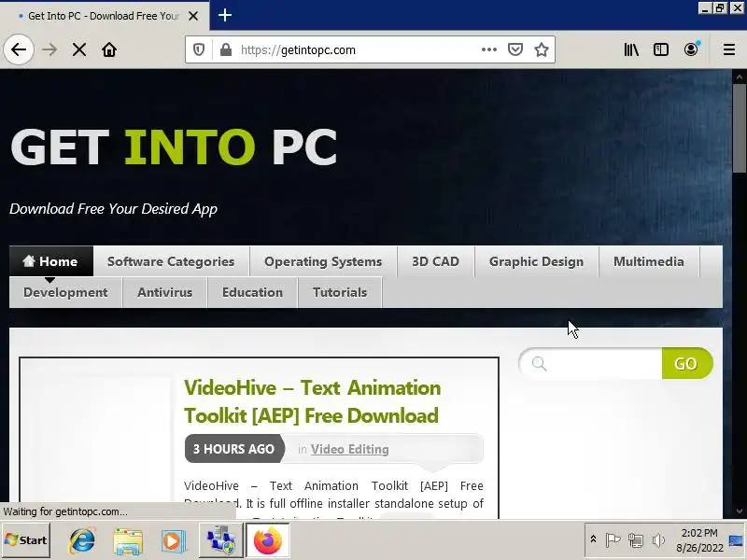The width and height of the screenshot is (747, 560).
Task: Click the page vertical scrollbar thumb
Action: click(739, 129)
